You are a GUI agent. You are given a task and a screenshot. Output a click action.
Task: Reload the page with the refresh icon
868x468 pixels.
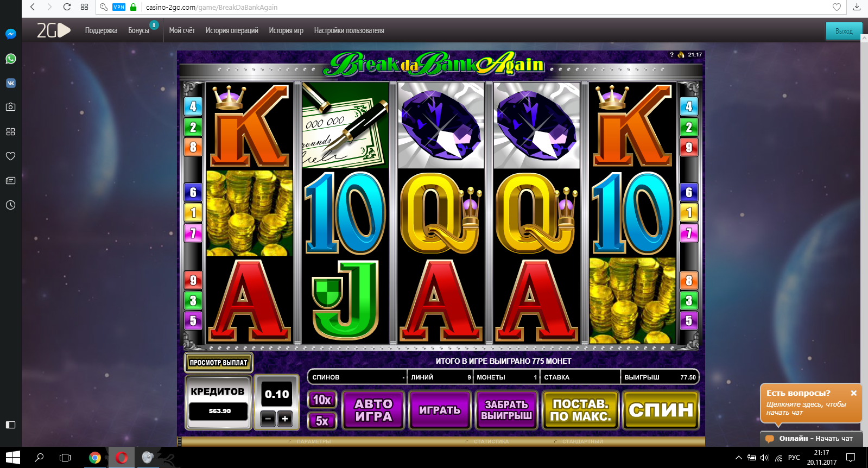coord(67,7)
